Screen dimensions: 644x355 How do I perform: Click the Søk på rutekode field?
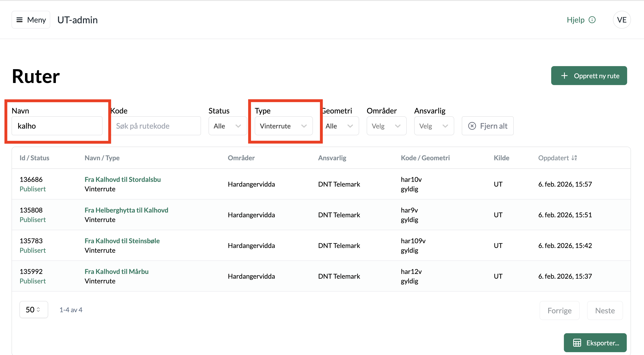[x=156, y=126]
